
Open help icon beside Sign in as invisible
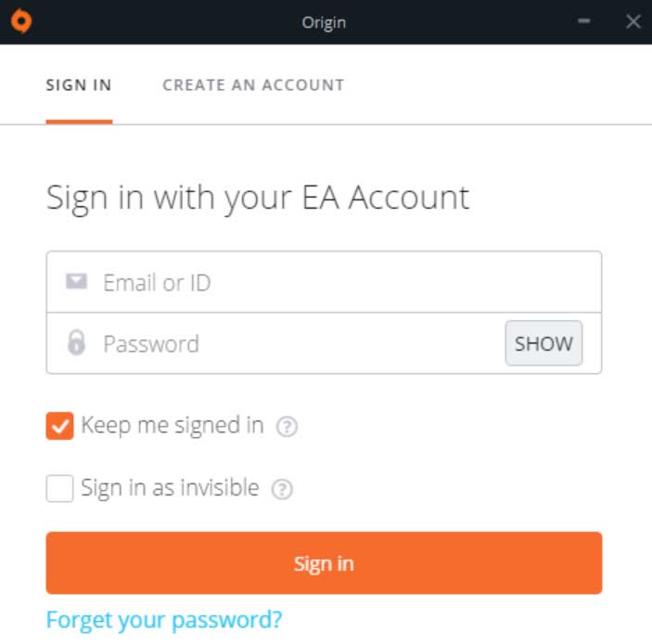click(282, 489)
